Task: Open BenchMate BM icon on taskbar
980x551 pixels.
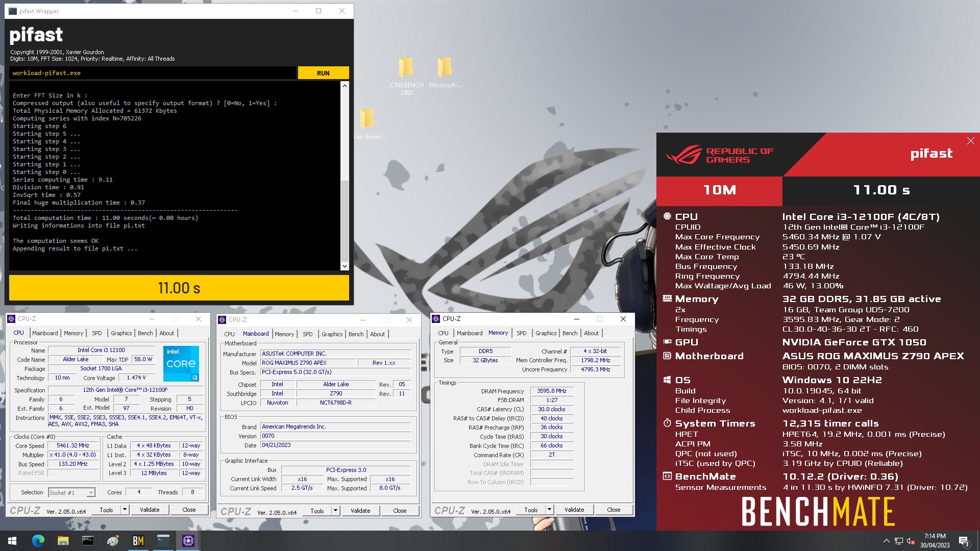Action: (x=138, y=541)
